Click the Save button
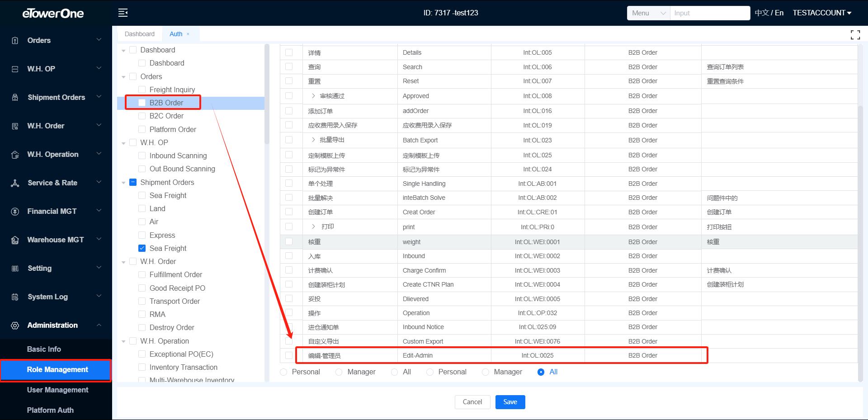The height and width of the screenshot is (420, 868). [x=510, y=402]
